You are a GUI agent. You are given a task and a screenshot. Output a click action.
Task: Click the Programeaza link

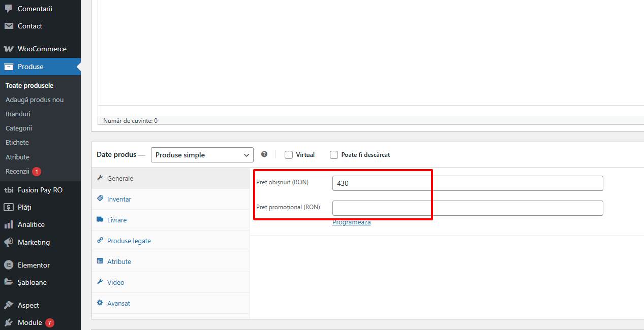pos(351,222)
